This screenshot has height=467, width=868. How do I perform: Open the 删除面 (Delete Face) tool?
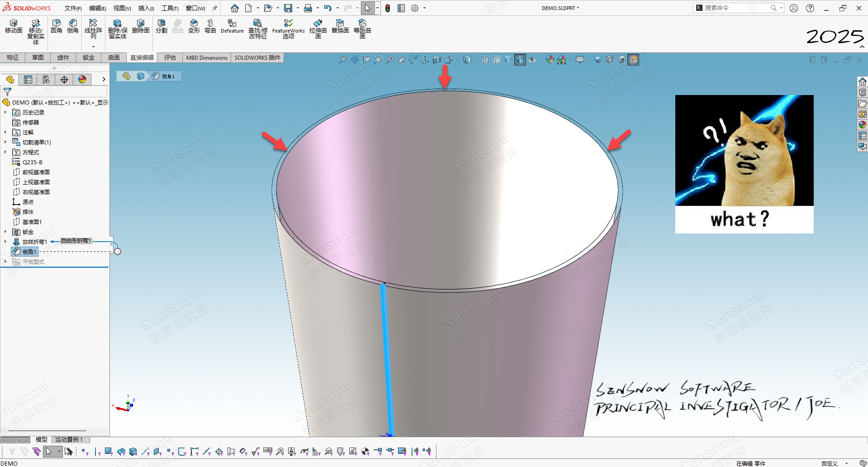(141, 26)
